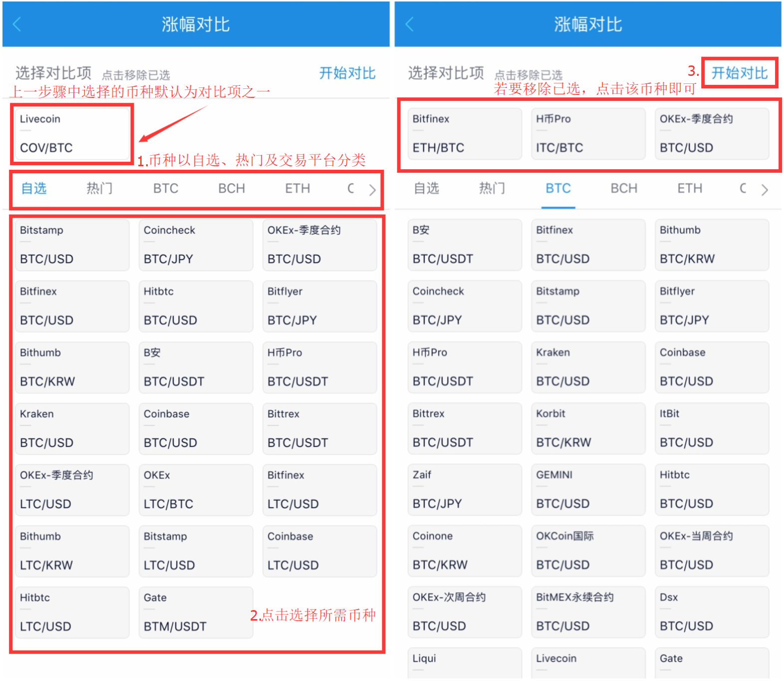The image size is (784, 681).
Task: Expand more tabs arrow in the right screen
Action: point(765,190)
